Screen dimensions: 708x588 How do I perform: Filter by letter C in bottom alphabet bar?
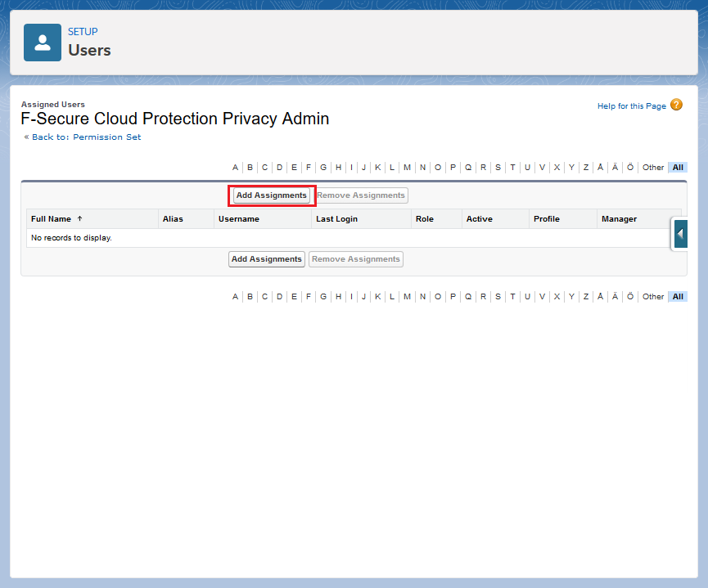pyautogui.click(x=264, y=297)
